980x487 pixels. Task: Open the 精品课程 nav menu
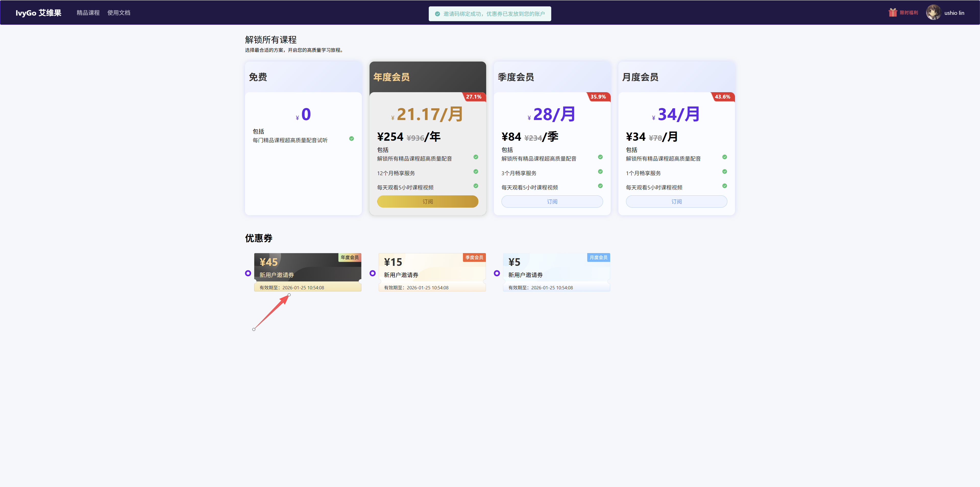click(88, 13)
